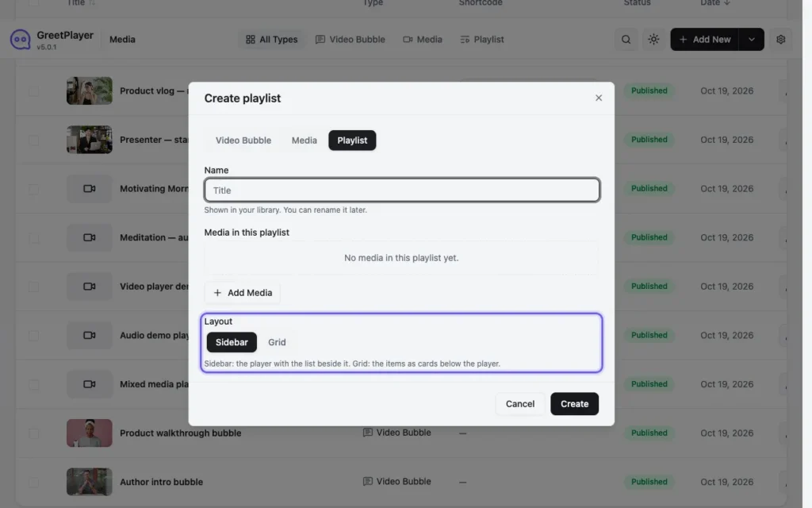The image size is (812, 508).
Task: Click Published badge in Author intro bubble row
Action: click(x=649, y=482)
